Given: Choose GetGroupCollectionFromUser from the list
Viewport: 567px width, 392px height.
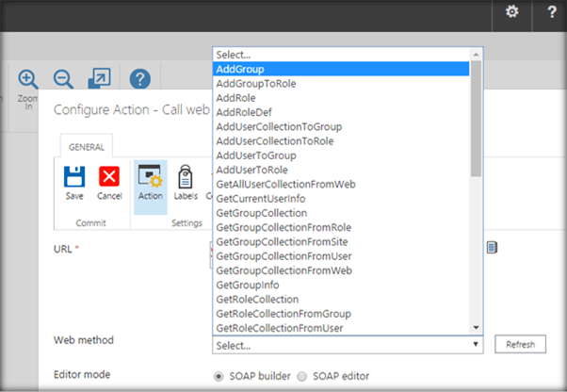Looking at the screenshot, I should click(x=341, y=256).
